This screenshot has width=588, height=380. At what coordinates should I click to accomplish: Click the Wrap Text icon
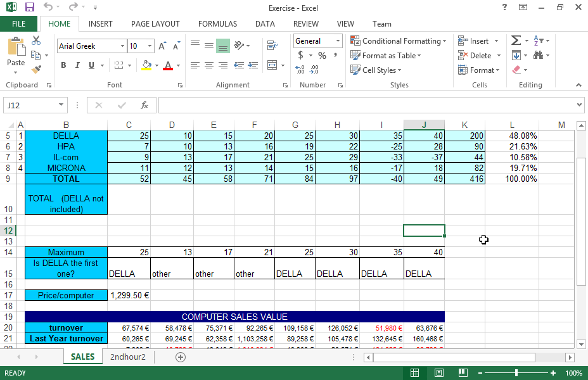pos(272,46)
